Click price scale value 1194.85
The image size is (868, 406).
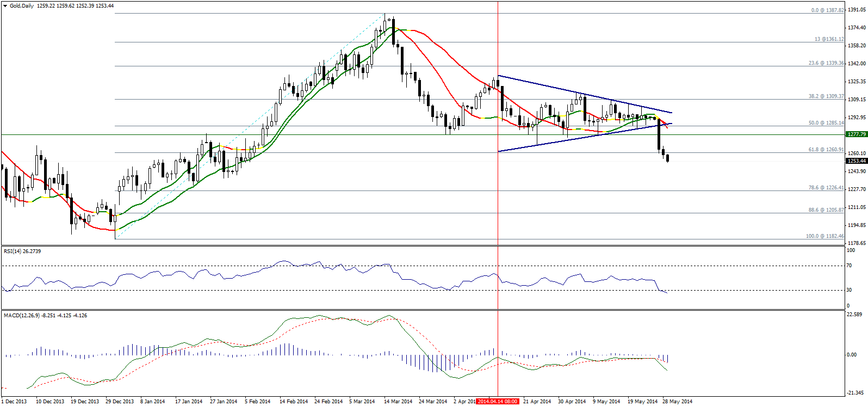click(857, 225)
